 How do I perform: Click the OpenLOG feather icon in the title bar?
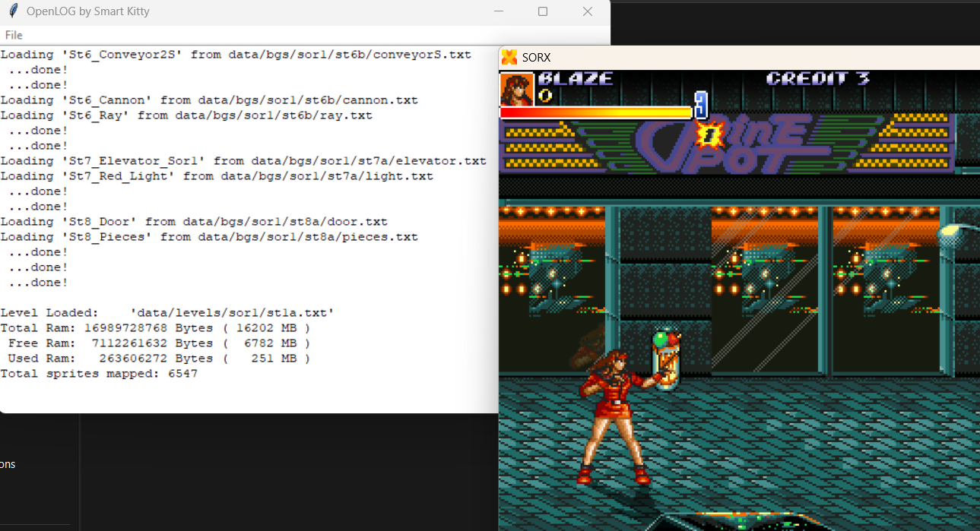pyautogui.click(x=12, y=11)
